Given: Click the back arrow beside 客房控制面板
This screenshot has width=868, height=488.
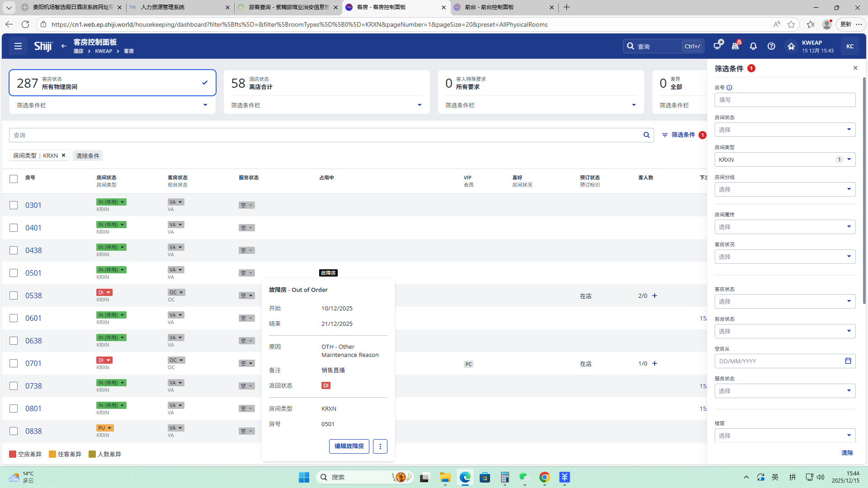Looking at the screenshot, I should tap(64, 46).
